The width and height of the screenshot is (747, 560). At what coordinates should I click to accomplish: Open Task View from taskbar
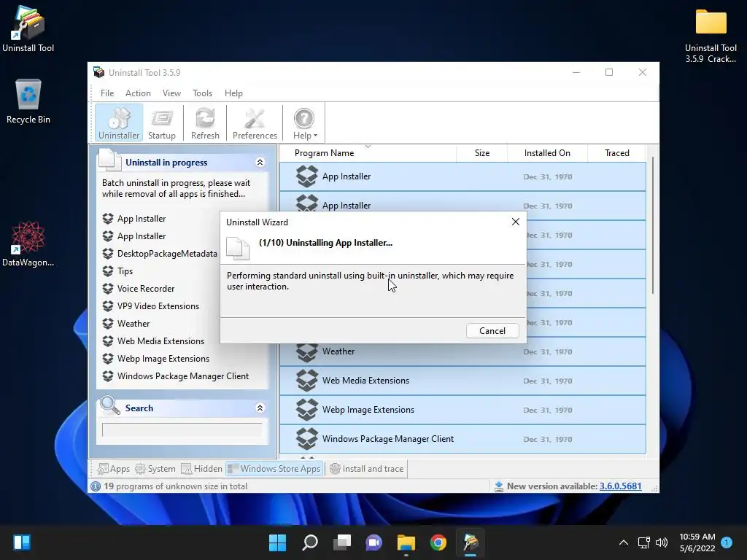tap(342, 542)
